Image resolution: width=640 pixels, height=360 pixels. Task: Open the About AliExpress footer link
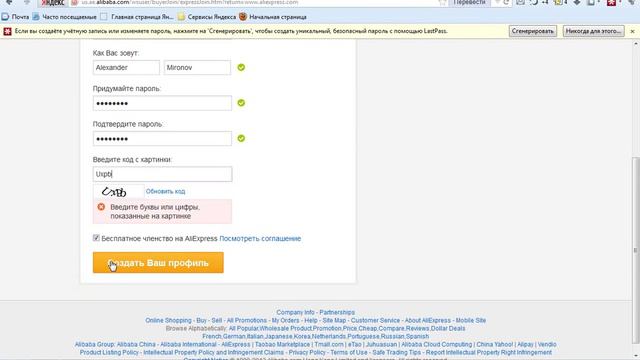[x=428, y=321]
